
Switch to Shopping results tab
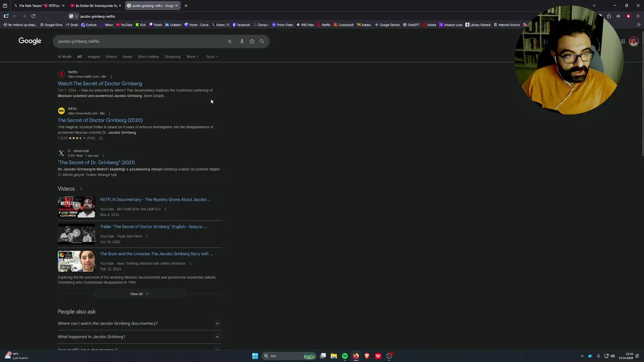pyautogui.click(x=173, y=57)
